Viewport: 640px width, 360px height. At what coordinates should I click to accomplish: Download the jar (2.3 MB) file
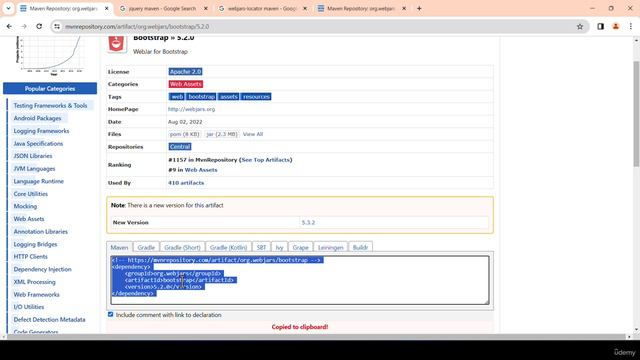[x=222, y=134]
